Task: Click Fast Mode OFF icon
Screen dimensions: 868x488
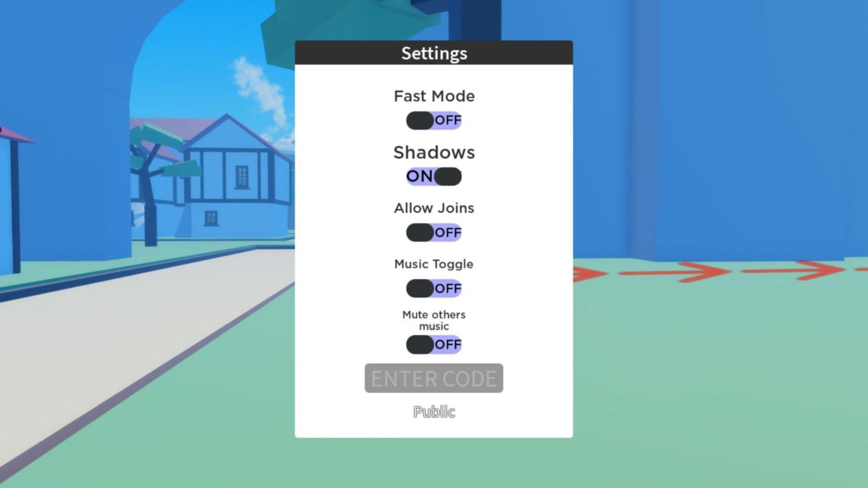Action: [x=434, y=120]
